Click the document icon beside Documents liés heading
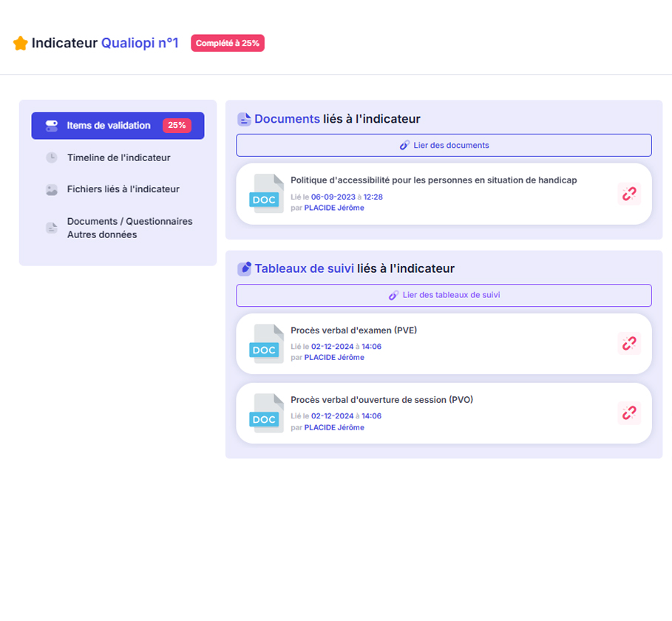672x621 pixels. [244, 119]
